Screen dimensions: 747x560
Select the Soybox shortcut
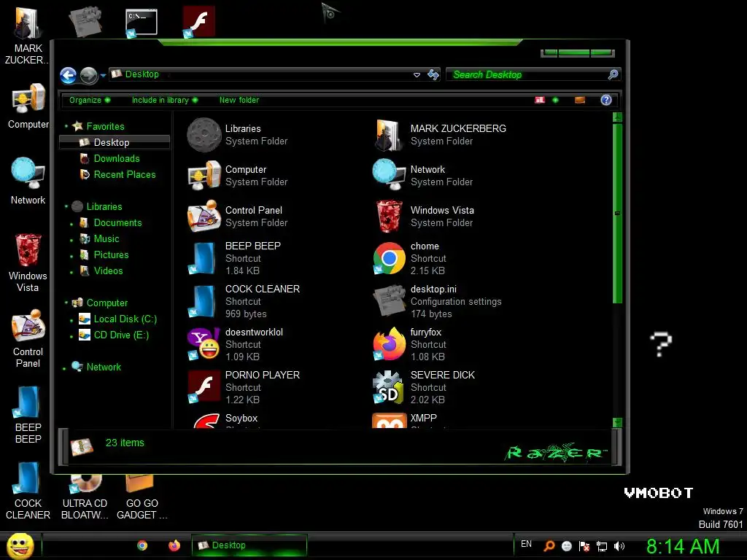tap(223, 421)
